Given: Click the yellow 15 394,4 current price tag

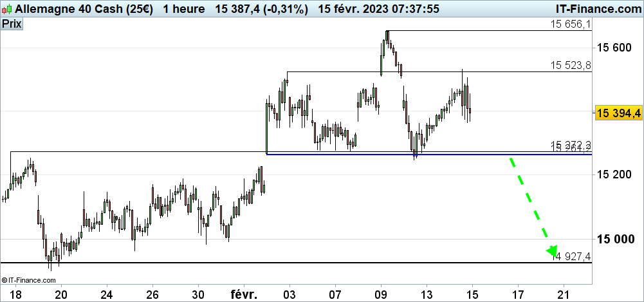Looking at the screenshot, I should coord(618,113).
